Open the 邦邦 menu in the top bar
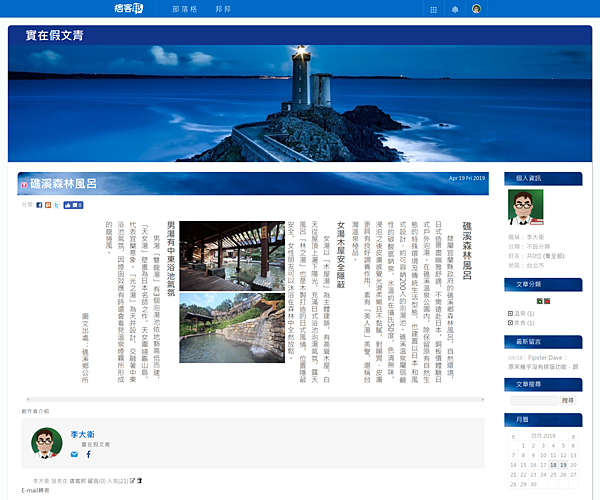 click(x=223, y=9)
